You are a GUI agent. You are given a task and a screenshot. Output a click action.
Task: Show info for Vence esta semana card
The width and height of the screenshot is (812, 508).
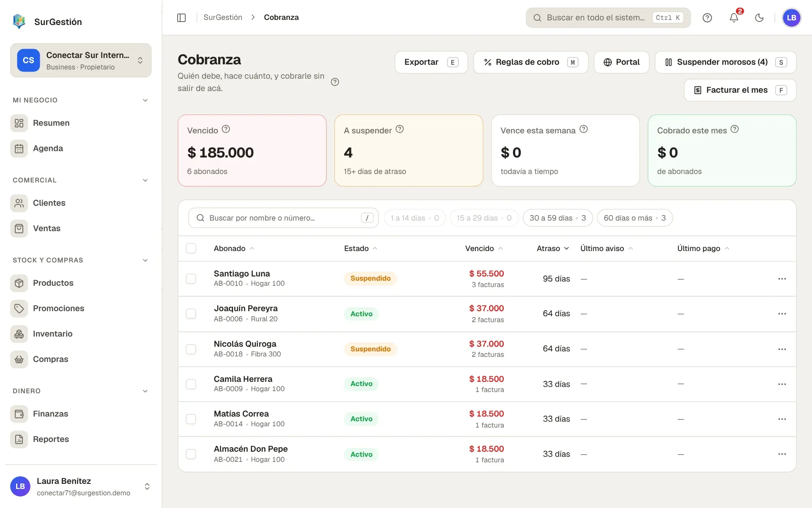(584, 129)
